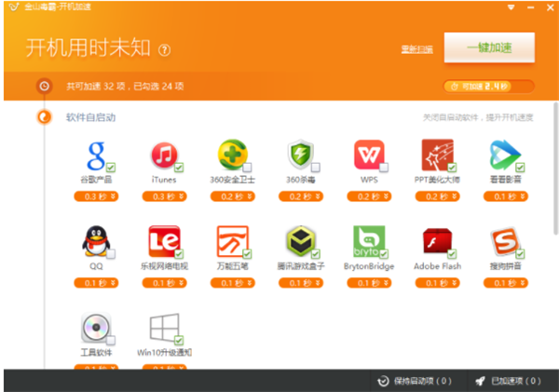Check the QQ checkbox
This screenshot has width=559, height=392.
[111, 254]
